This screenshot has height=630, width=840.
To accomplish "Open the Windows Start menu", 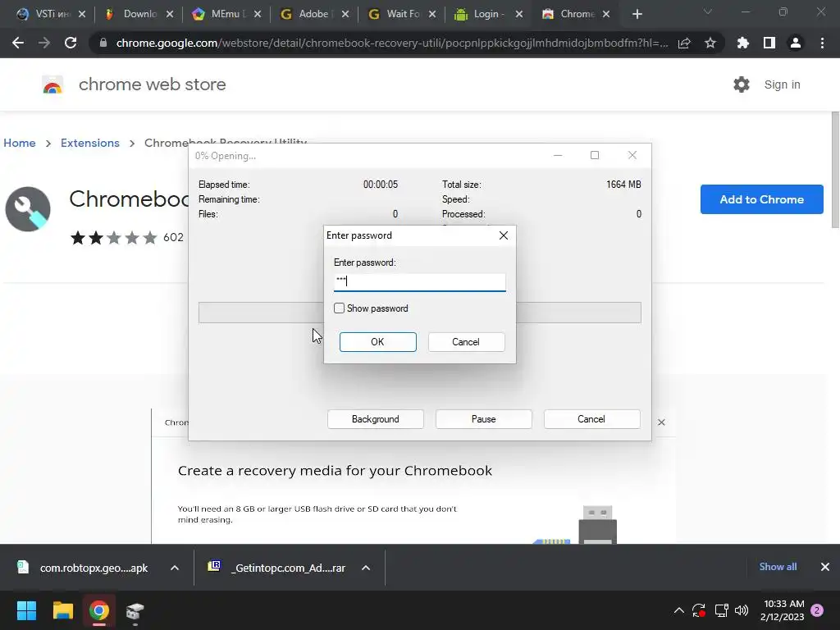I will [26, 610].
